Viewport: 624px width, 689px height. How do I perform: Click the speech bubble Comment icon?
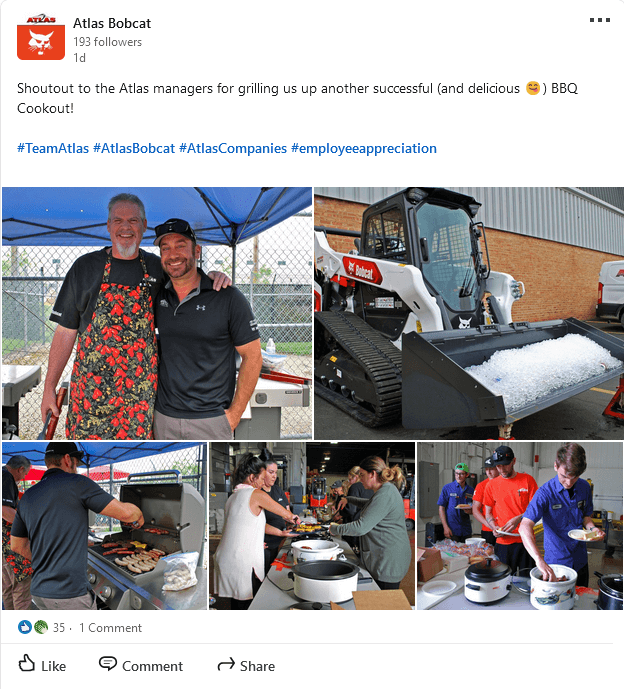click(x=107, y=664)
